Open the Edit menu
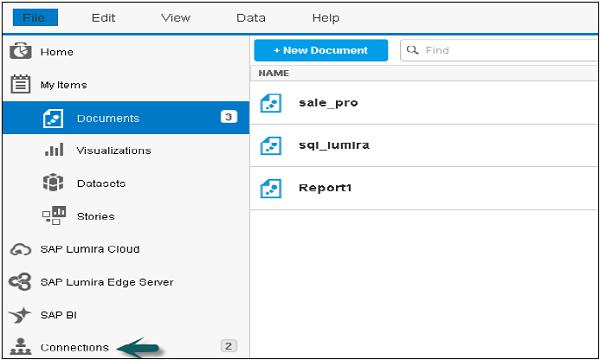 (x=103, y=18)
